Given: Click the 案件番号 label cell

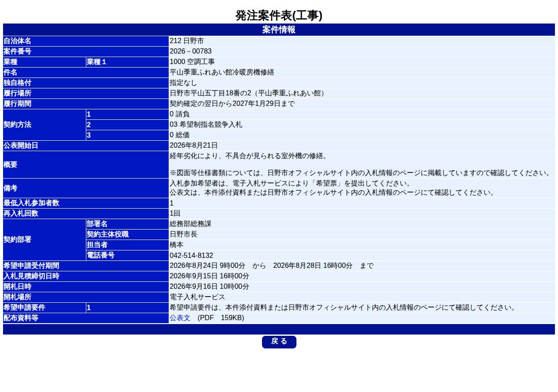Looking at the screenshot, I should pos(85,51).
